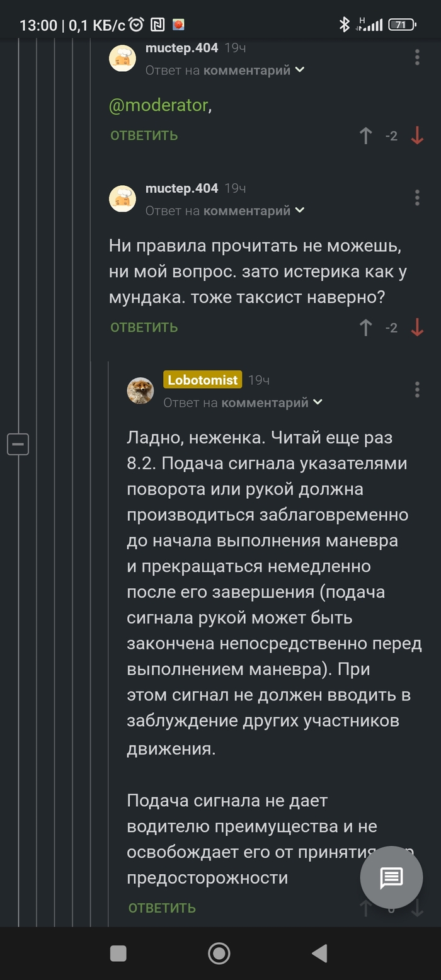
Task: Upvote the @moderator comment
Action: point(365,135)
